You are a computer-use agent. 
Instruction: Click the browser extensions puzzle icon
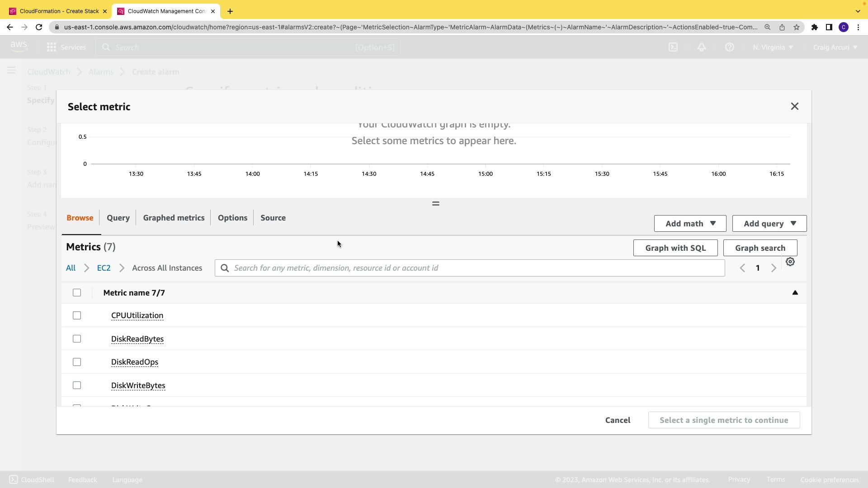click(x=814, y=27)
